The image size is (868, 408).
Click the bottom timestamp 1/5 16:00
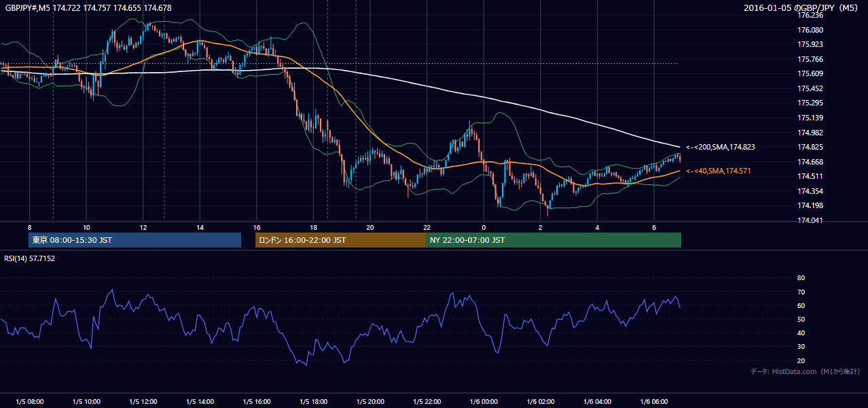pyautogui.click(x=257, y=402)
